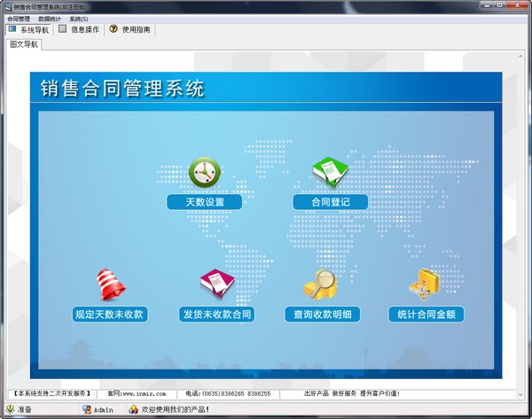Click the pink book icon for 发货未收款合同
This screenshot has width=532, height=419.
coord(216,284)
